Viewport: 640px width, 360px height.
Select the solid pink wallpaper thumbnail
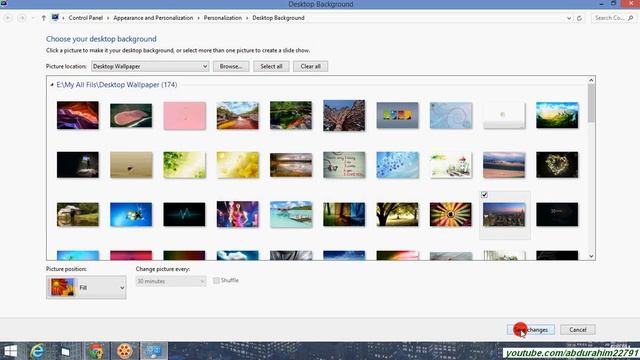tap(184, 116)
